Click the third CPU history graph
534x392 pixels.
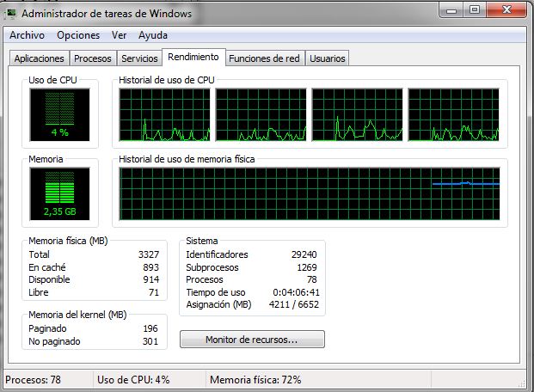pyautogui.click(x=357, y=115)
